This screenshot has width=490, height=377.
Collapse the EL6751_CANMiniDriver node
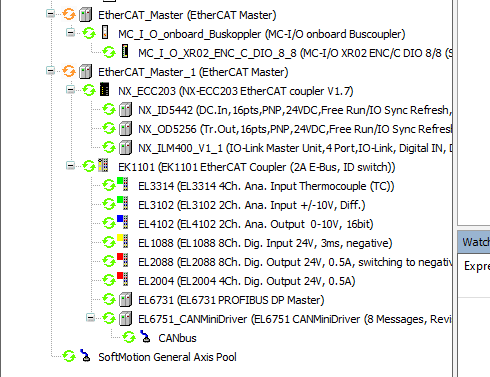point(90,318)
